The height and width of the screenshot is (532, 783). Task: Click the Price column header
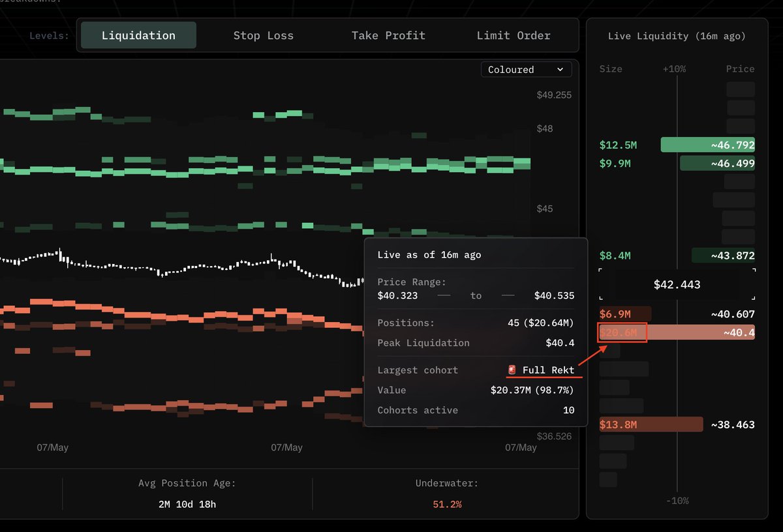[740, 68]
